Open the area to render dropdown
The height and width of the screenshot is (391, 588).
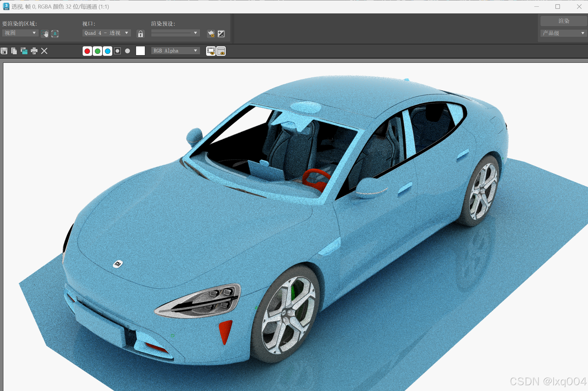[x=20, y=33]
